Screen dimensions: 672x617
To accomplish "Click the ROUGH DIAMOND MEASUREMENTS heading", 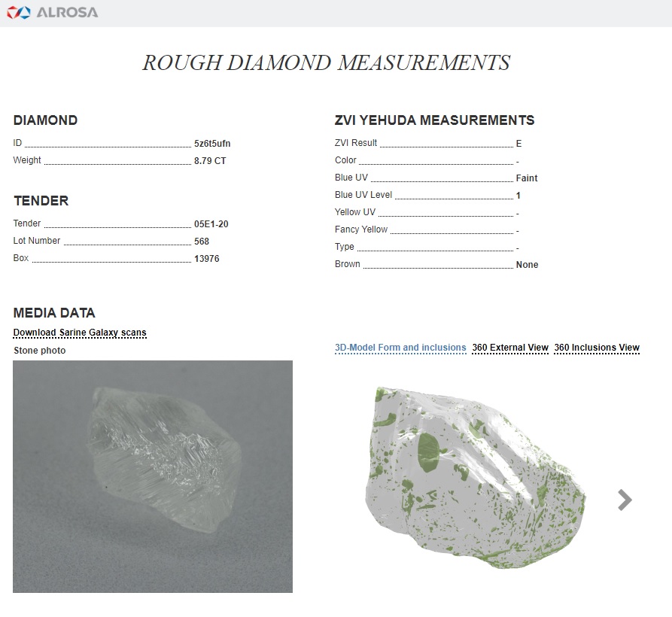I will pos(326,62).
